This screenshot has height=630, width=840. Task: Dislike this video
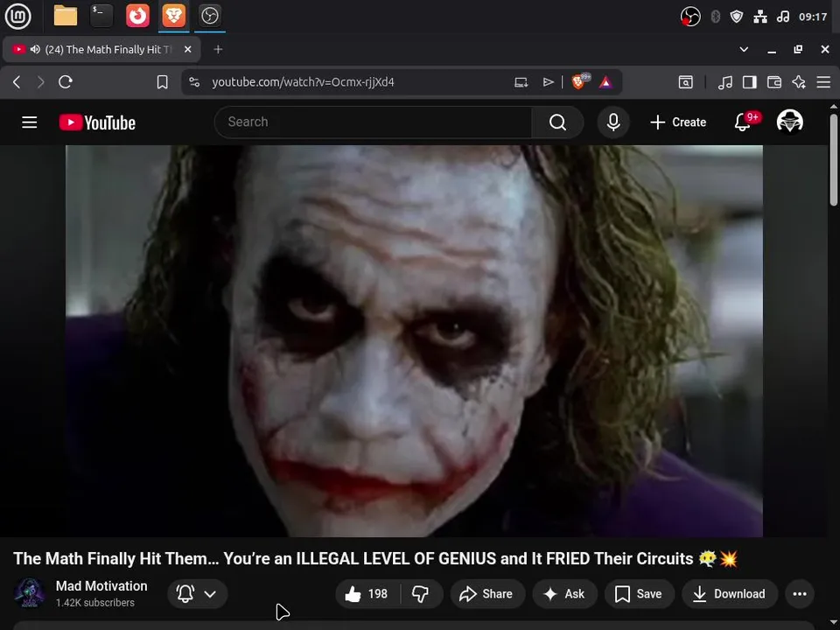(421, 593)
